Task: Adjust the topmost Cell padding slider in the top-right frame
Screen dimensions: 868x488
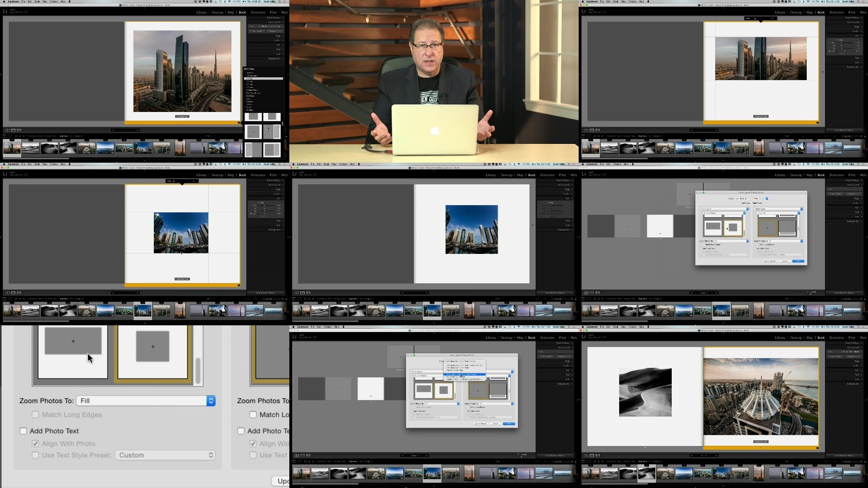Action: 845,42
